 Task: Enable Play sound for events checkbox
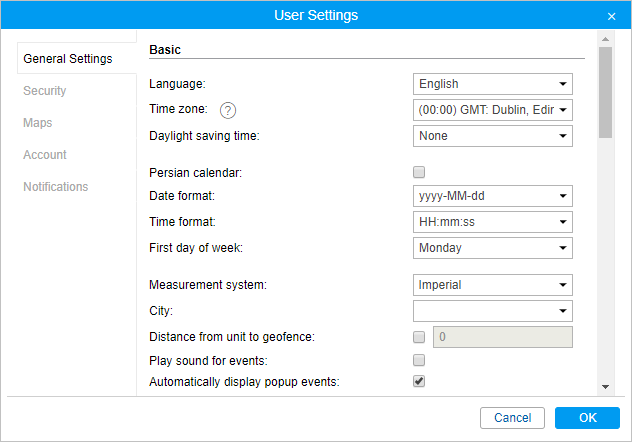pyautogui.click(x=419, y=360)
